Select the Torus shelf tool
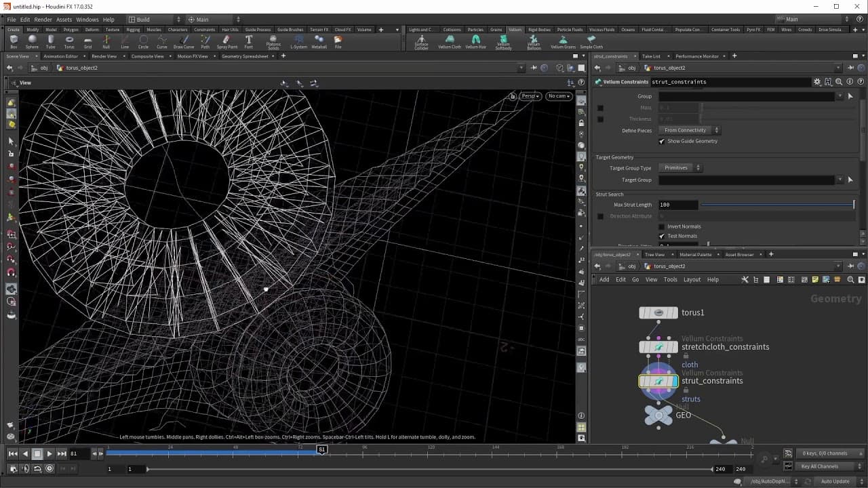The image size is (868, 488). (x=69, y=42)
